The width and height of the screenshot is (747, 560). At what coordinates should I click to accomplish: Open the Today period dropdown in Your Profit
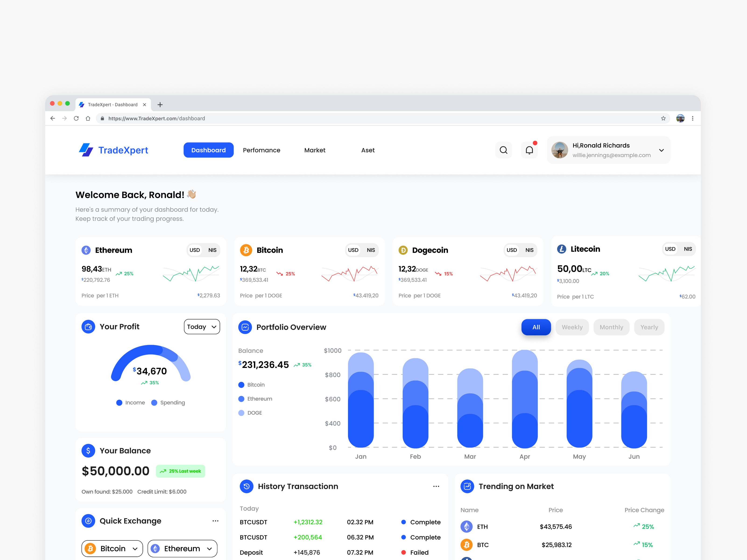pos(202,326)
